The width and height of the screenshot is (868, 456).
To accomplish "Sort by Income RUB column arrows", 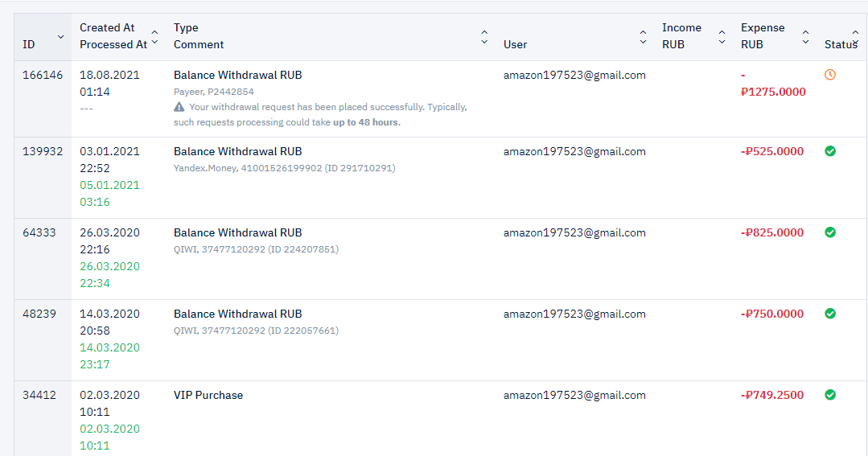I will [722, 37].
